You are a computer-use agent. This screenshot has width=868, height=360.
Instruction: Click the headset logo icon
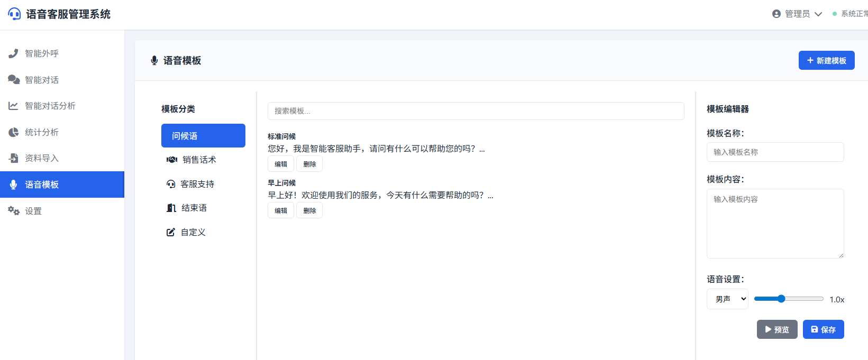14,14
